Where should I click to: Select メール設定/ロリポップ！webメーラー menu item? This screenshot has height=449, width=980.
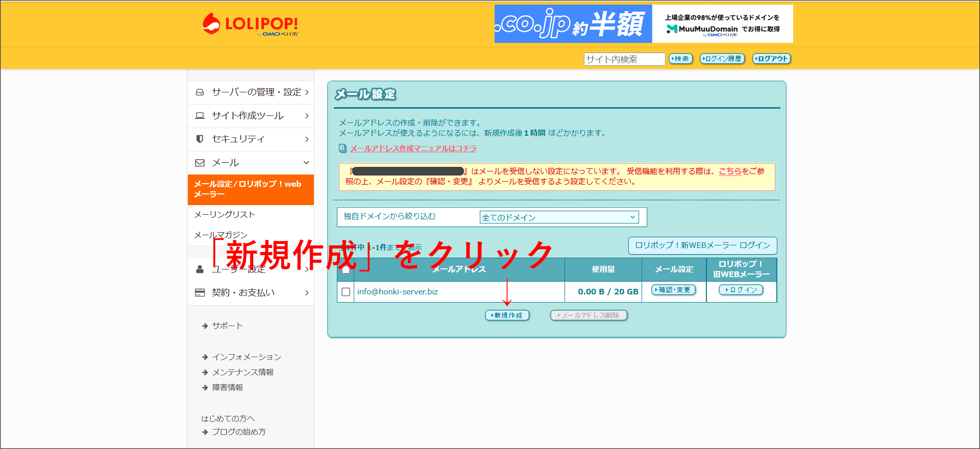251,189
